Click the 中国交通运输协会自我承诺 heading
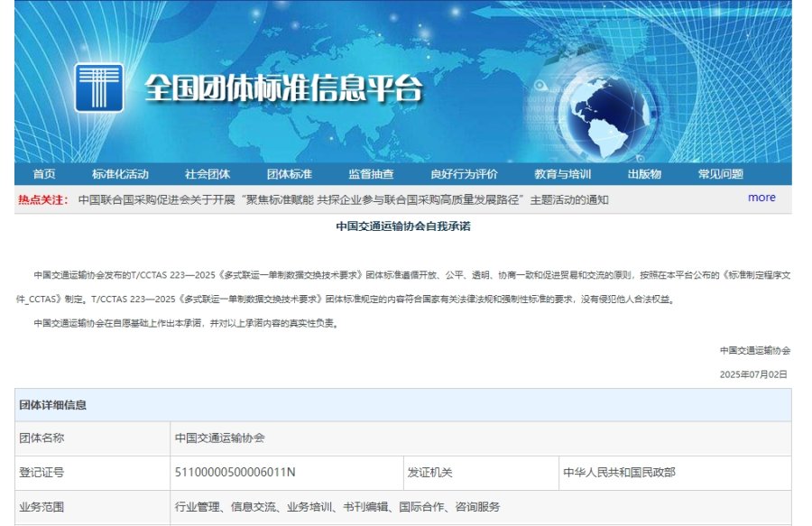Screen dimensions: 812x526 (x=403, y=226)
